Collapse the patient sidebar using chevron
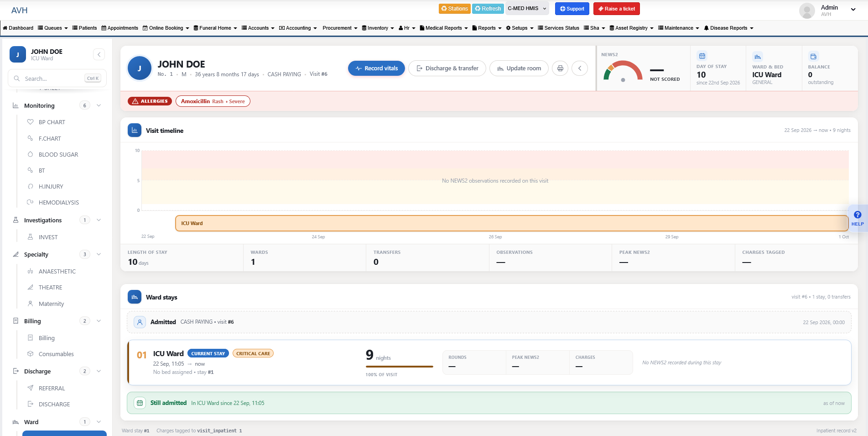Screen dimensions: 868x436 (x=99, y=55)
